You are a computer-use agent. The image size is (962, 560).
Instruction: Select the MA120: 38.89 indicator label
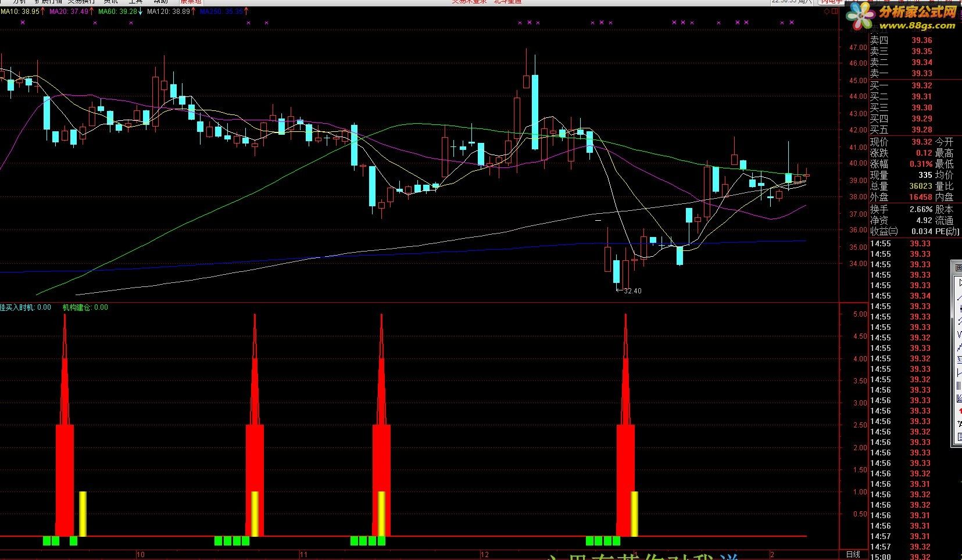169,12
